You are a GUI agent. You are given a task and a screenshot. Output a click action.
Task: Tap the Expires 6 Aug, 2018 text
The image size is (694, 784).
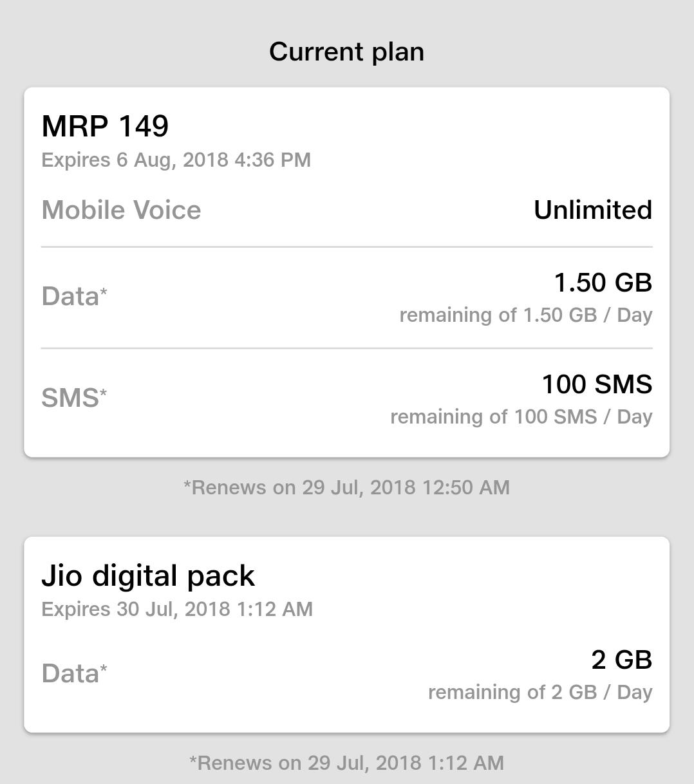tap(176, 160)
